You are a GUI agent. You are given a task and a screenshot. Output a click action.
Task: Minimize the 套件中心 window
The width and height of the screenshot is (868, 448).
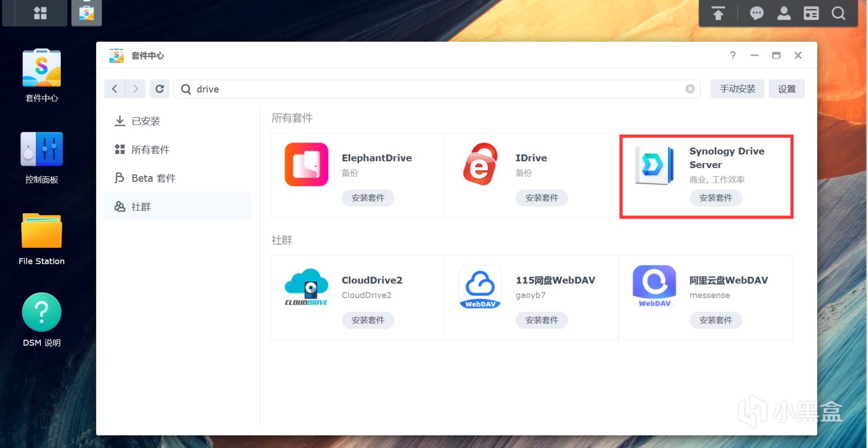[754, 55]
